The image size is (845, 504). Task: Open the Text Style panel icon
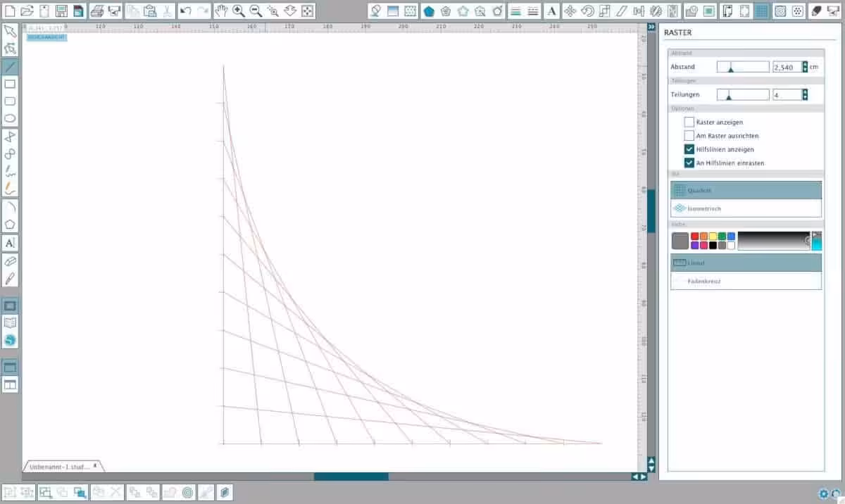(551, 11)
